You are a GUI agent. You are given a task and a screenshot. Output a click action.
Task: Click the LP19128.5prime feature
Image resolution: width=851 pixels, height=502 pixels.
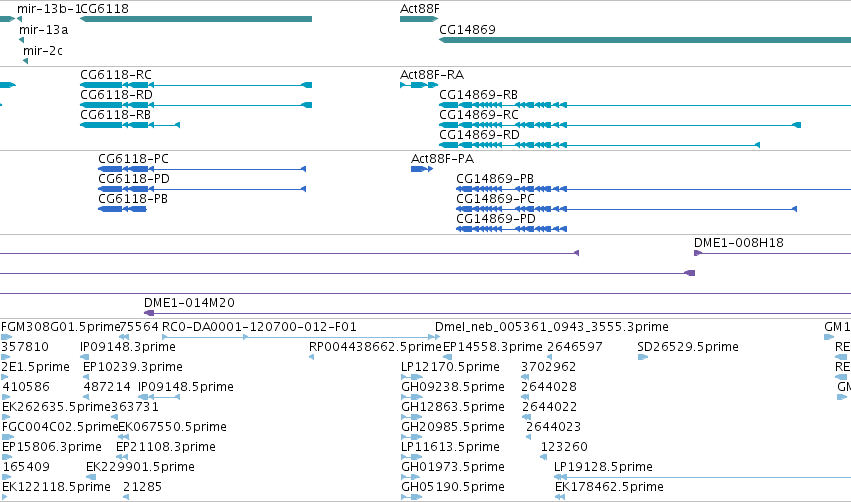702,477
